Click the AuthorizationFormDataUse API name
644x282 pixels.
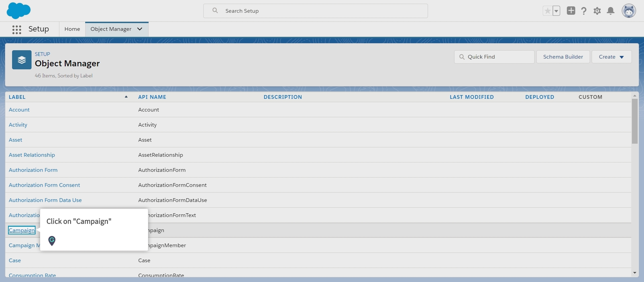173,200
